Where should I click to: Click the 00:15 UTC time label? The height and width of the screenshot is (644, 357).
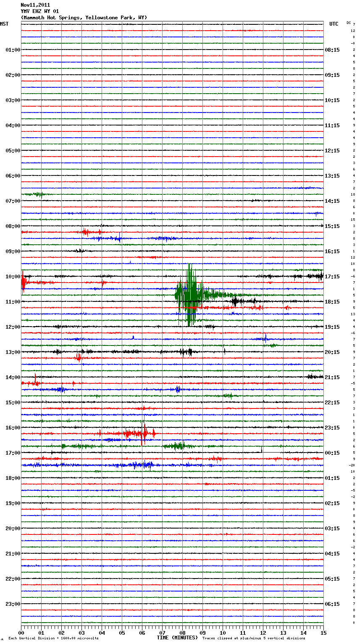coord(332,453)
